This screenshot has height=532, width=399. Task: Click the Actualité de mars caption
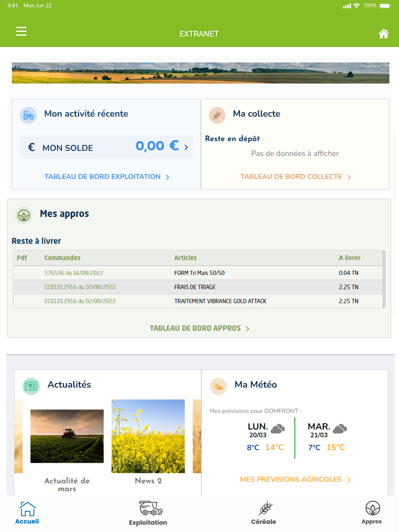67,485
